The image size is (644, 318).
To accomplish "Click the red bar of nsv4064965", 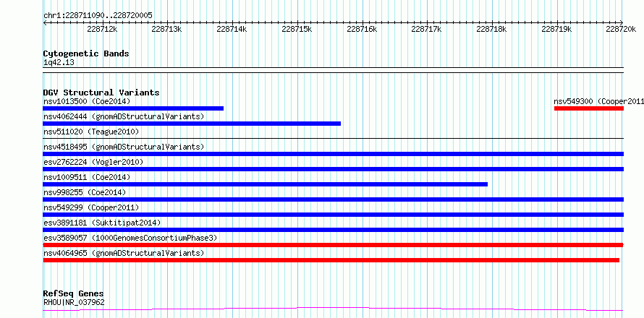I will coord(331,260).
